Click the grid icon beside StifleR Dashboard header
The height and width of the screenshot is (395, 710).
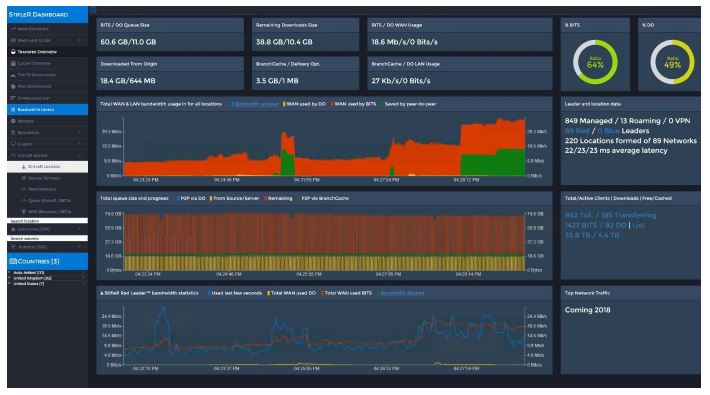click(x=93, y=10)
